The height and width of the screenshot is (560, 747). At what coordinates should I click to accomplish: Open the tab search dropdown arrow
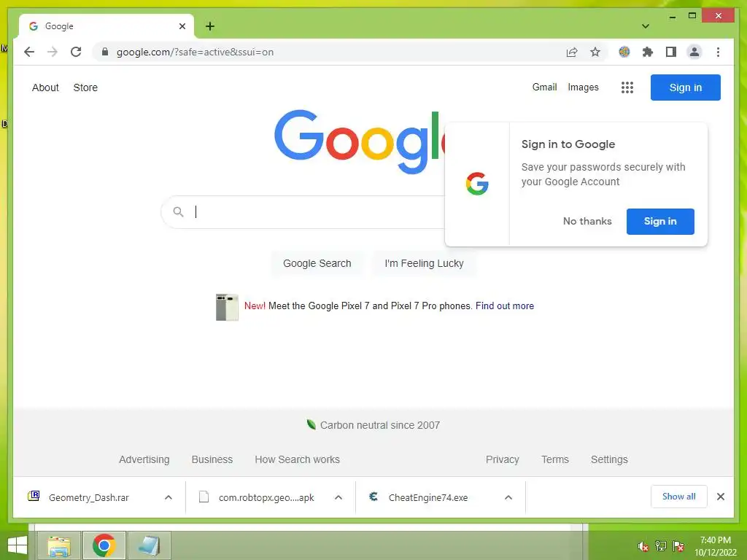point(645,26)
